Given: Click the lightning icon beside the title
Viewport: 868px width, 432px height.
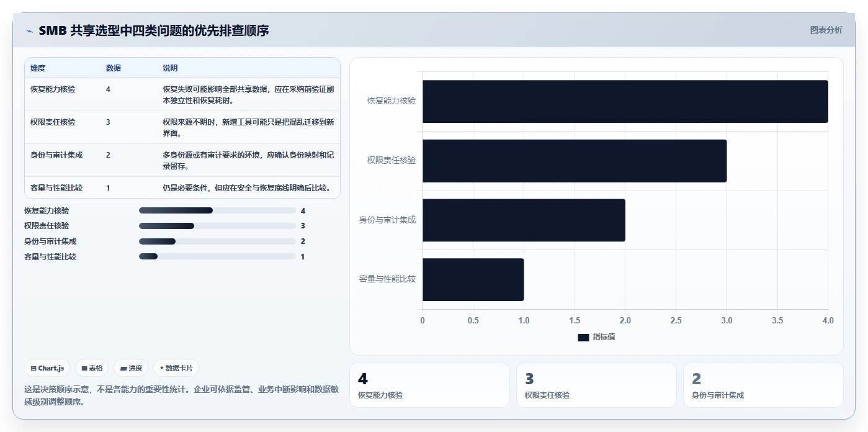Looking at the screenshot, I should pos(29,31).
